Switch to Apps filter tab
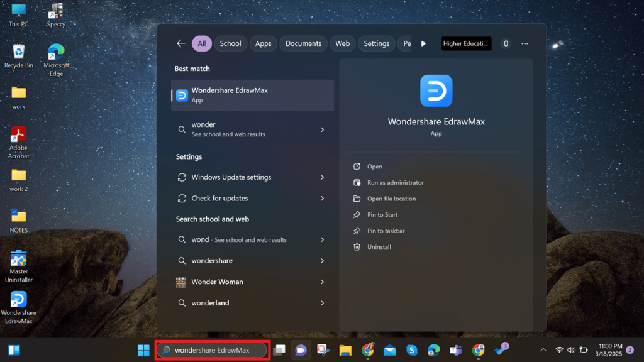644x362 pixels. point(264,43)
